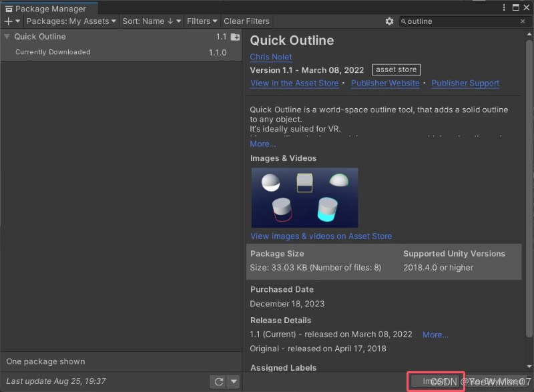
Task: Open the Chris Nolet publisher link
Action: tap(271, 57)
